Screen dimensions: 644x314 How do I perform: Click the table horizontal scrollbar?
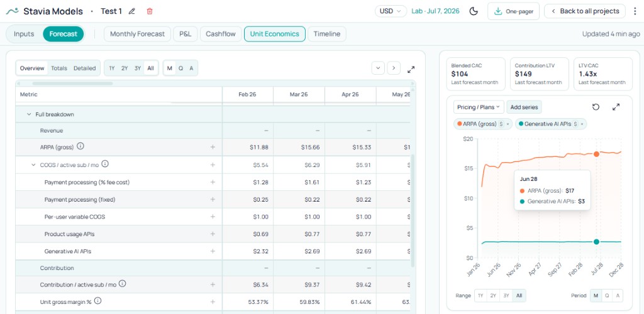pyautogui.click(x=72, y=84)
